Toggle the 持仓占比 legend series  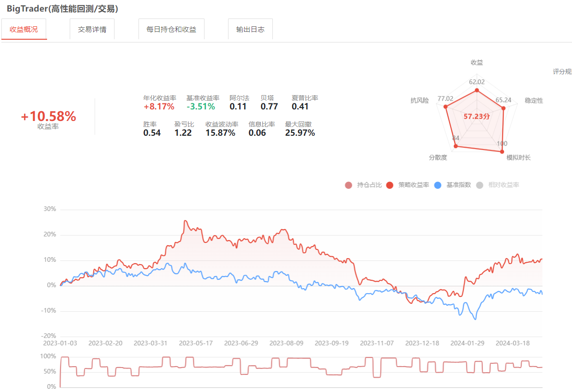coord(364,185)
